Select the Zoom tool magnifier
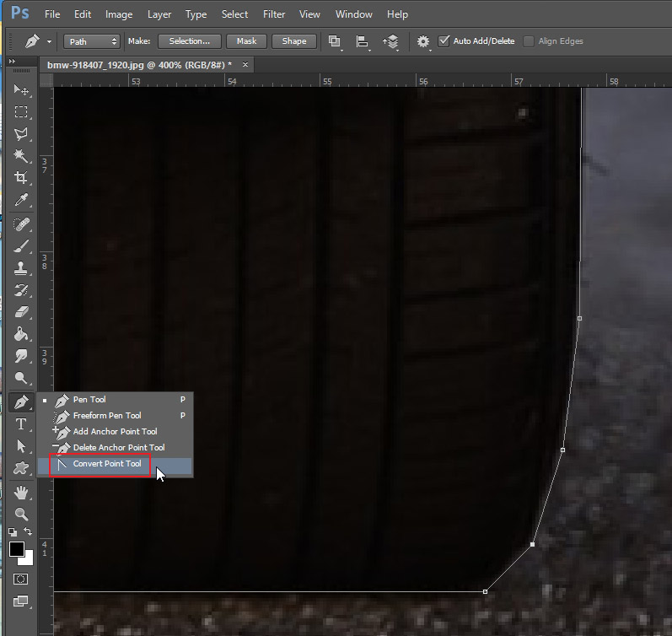 coord(21,514)
